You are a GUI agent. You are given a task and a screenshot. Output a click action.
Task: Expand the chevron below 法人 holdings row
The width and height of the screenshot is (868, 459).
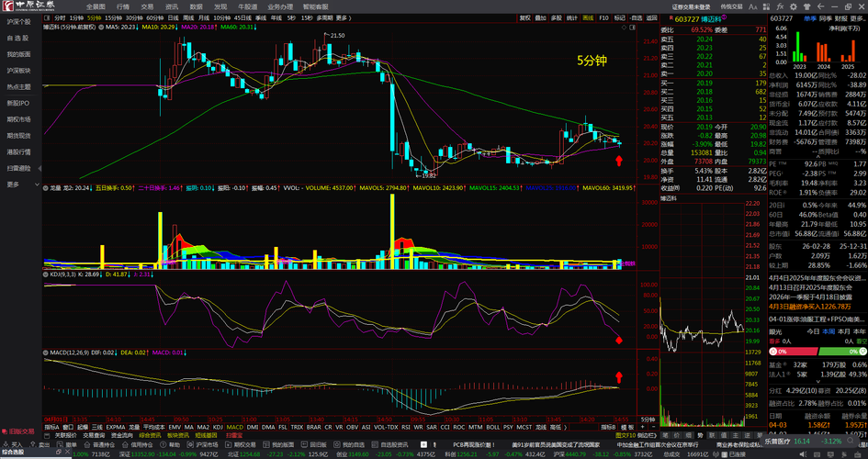pyautogui.click(x=817, y=381)
